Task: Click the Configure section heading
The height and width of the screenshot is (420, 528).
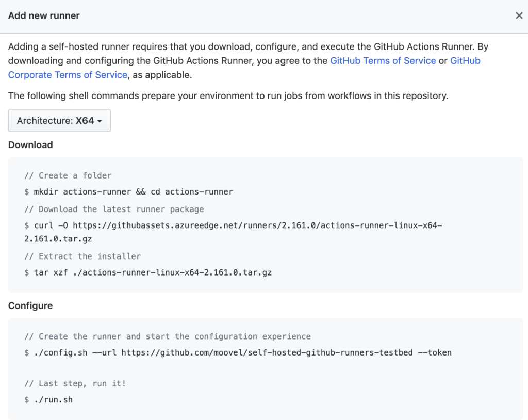Action: point(30,306)
